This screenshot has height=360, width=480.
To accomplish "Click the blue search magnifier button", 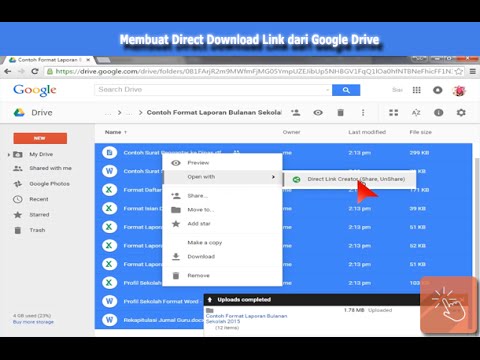I will point(346,90).
